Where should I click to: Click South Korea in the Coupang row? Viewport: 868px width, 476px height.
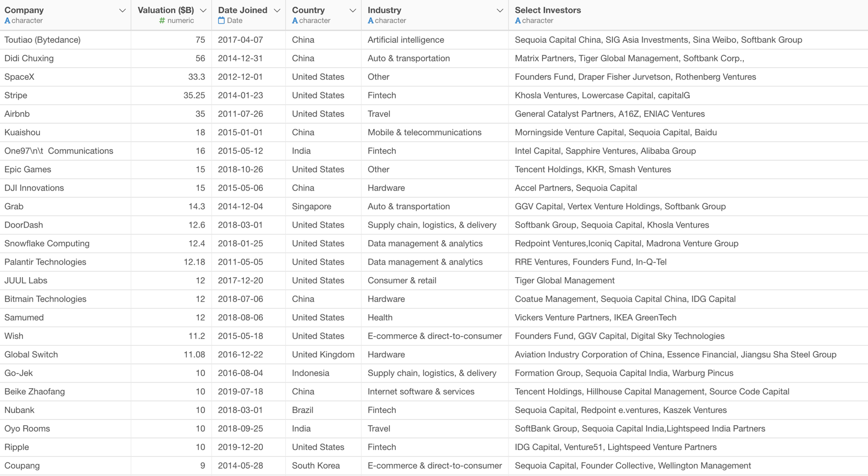316,466
